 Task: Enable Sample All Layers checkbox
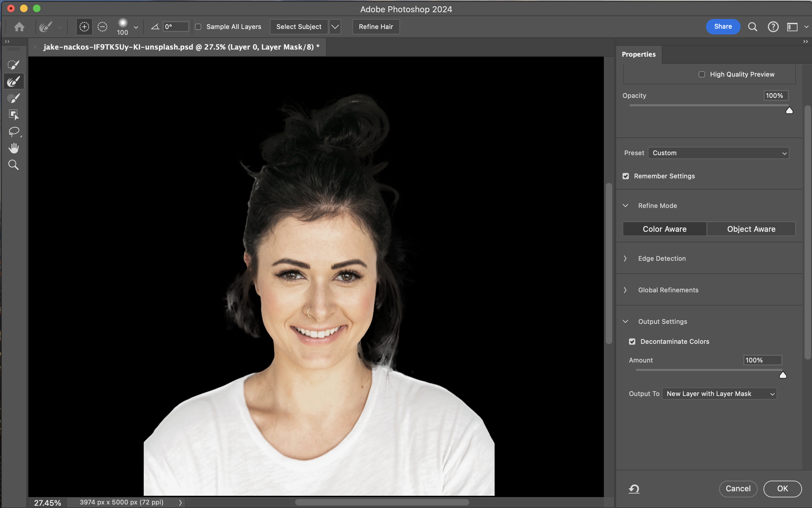(198, 26)
